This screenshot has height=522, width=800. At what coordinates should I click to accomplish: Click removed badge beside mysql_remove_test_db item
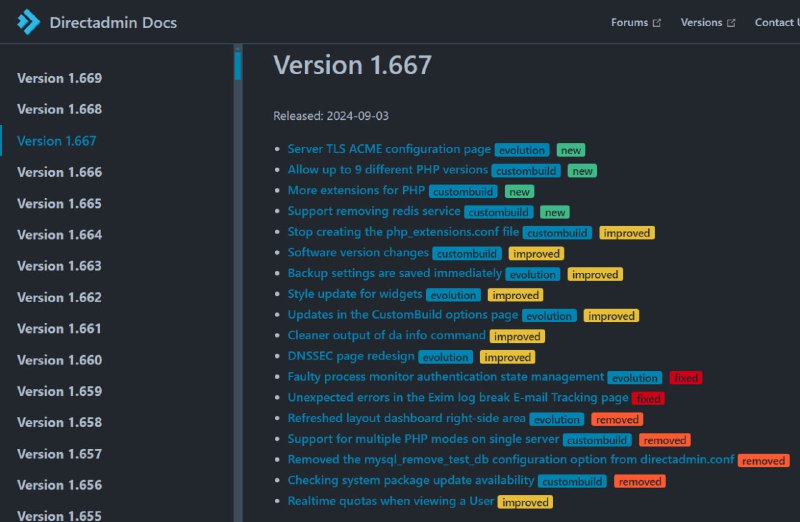pyautogui.click(x=764, y=461)
